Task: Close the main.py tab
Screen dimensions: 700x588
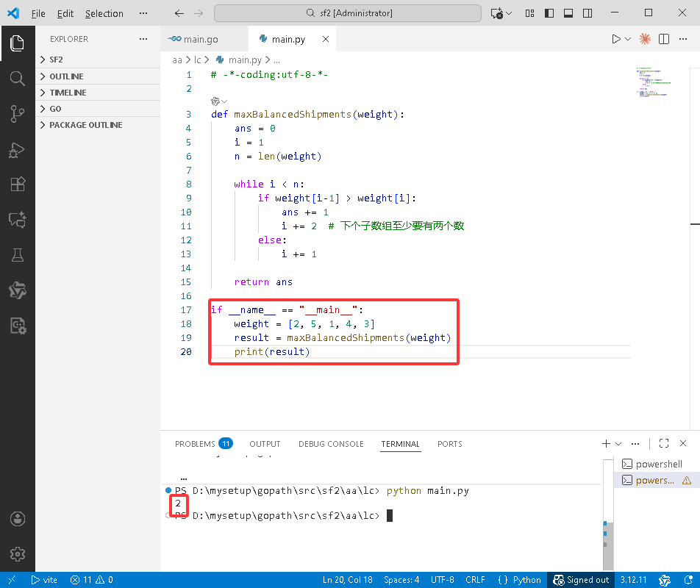Action: point(326,39)
